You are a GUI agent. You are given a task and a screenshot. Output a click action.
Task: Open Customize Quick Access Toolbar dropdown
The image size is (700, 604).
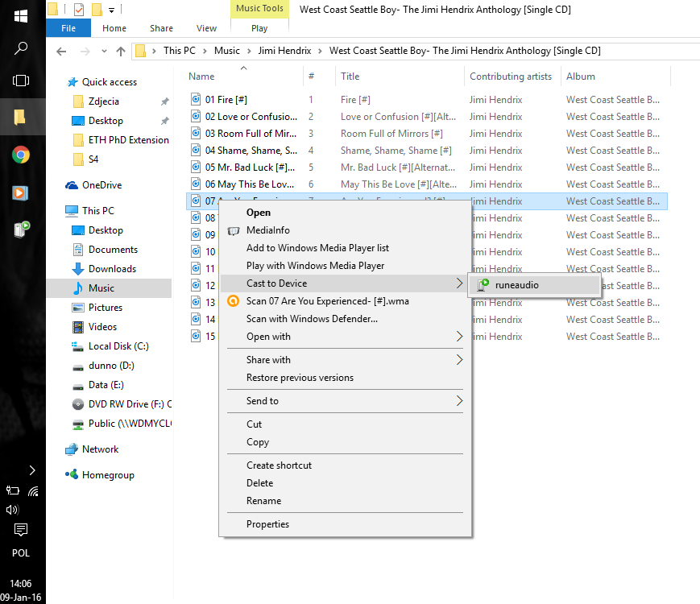pos(112,10)
